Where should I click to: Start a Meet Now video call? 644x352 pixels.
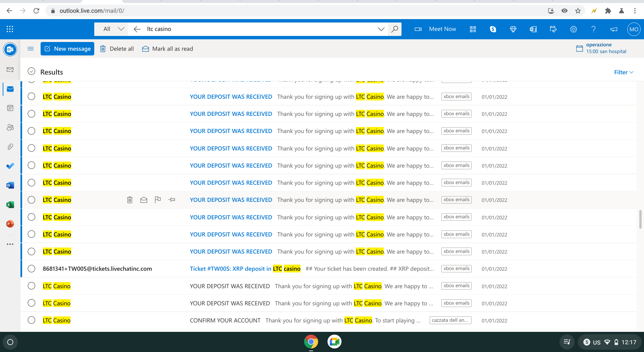pyautogui.click(x=435, y=29)
